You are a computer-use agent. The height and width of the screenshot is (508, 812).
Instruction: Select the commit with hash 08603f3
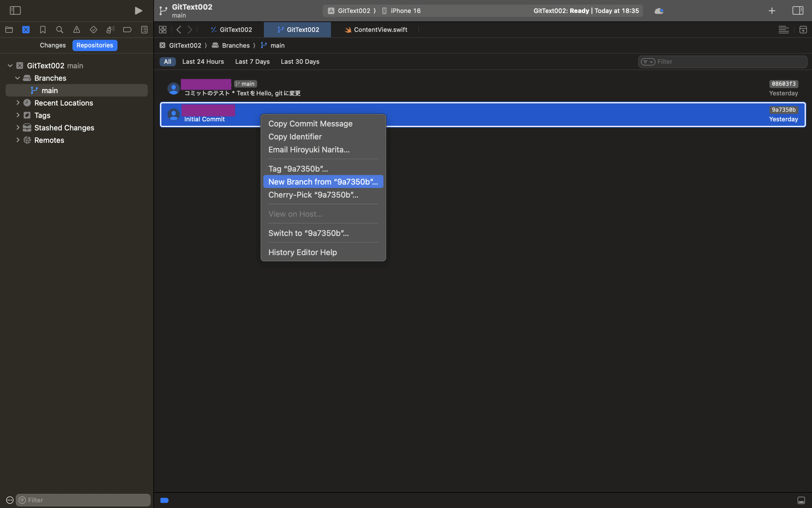pos(483,88)
